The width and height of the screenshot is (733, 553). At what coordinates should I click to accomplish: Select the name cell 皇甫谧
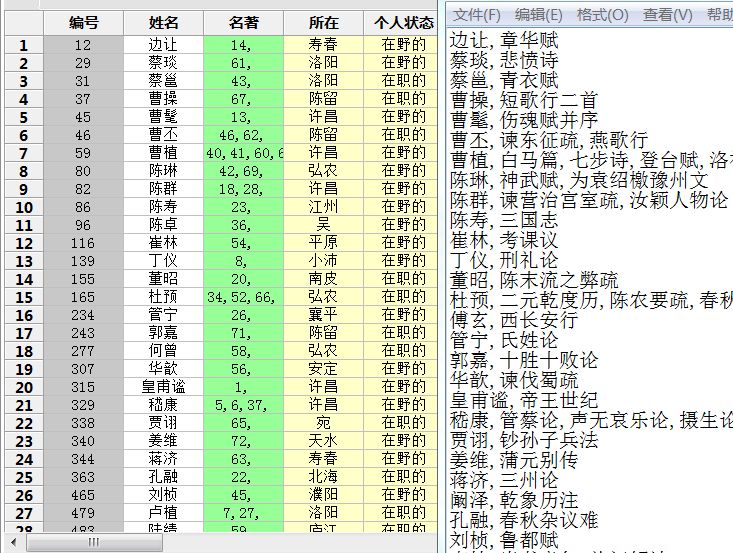pos(164,387)
